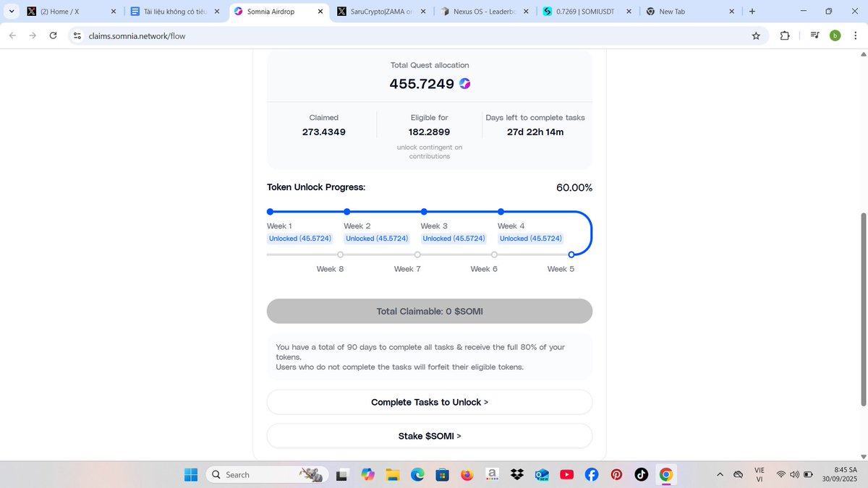Open Outlook from the taskbar

542,474
